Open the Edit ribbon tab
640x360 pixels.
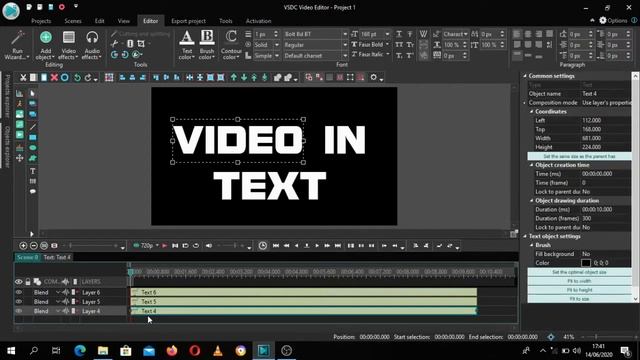click(x=100, y=21)
